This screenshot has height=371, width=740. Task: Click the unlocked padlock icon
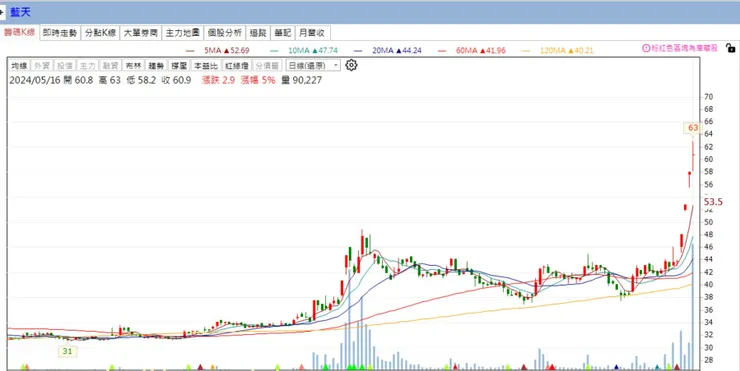(730, 48)
